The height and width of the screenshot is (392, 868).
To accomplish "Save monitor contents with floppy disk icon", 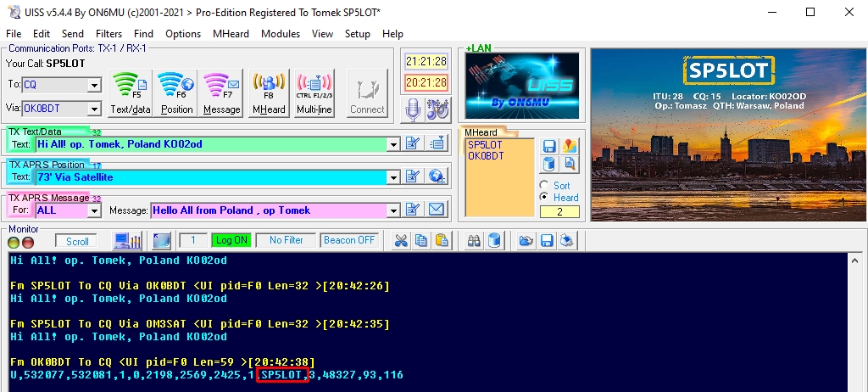I will [547, 241].
